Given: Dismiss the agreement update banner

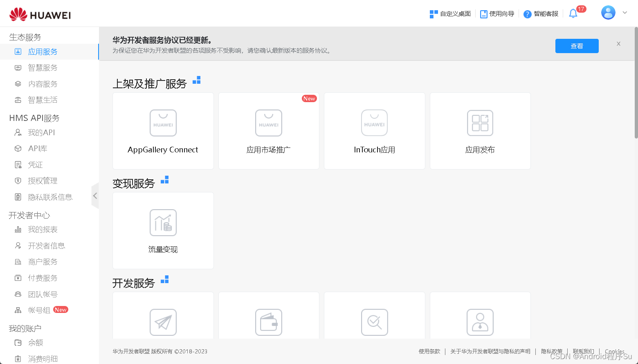Looking at the screenshot, I should click(618, 44).
